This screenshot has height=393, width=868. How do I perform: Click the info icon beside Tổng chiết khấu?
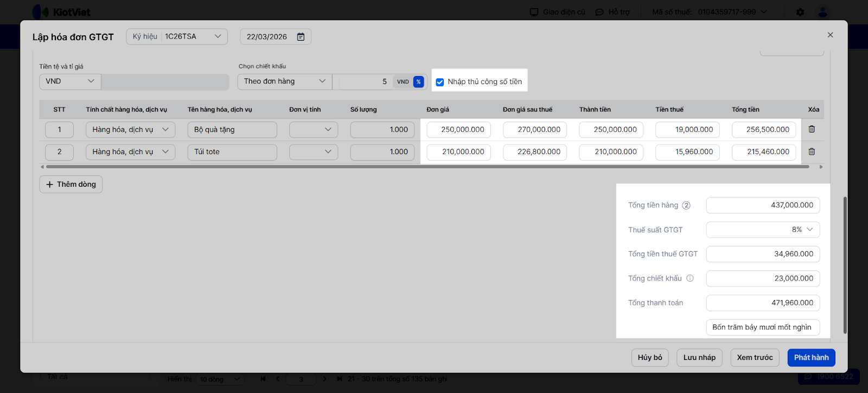690,278
